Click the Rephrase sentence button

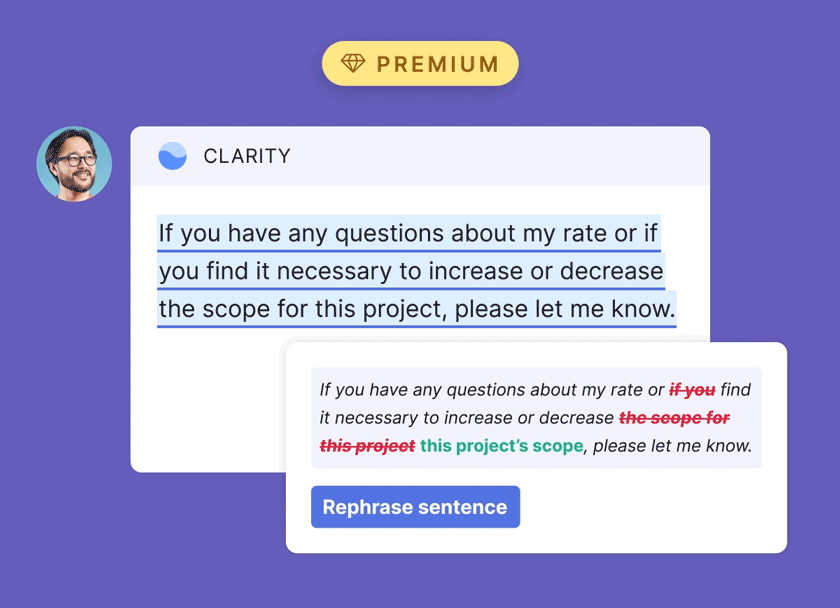coord(415,507)
